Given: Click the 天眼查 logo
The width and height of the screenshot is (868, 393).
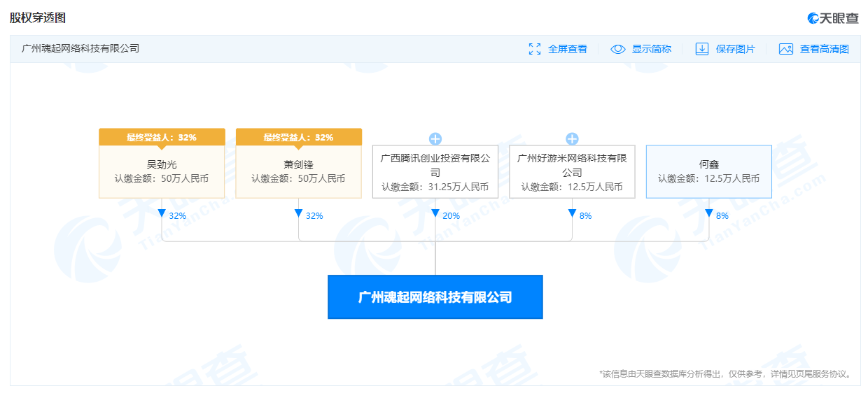Looking at the screenshot, I should coord(832,18).
